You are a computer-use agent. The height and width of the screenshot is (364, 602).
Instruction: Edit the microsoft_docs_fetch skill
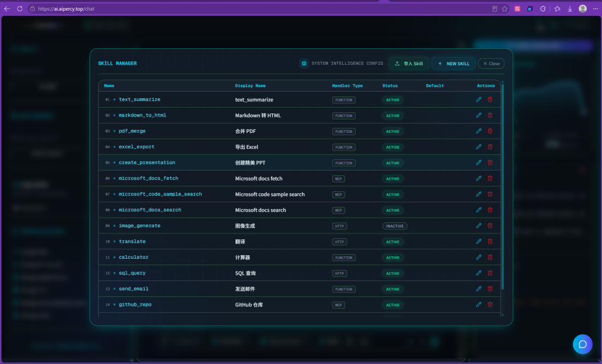tap(479, 178)
